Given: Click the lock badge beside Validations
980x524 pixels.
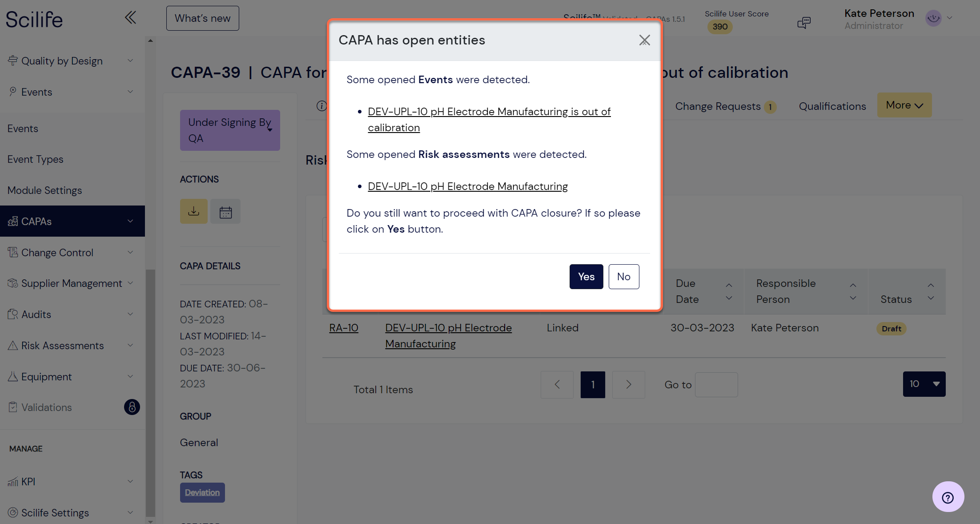Looking at the screenshot, I should point(132,407).
